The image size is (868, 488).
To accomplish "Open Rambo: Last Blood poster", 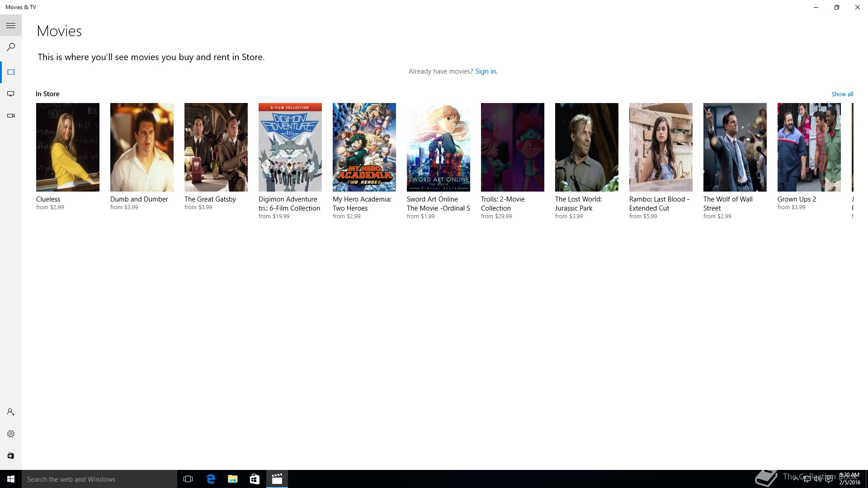I will click(661, 147).
